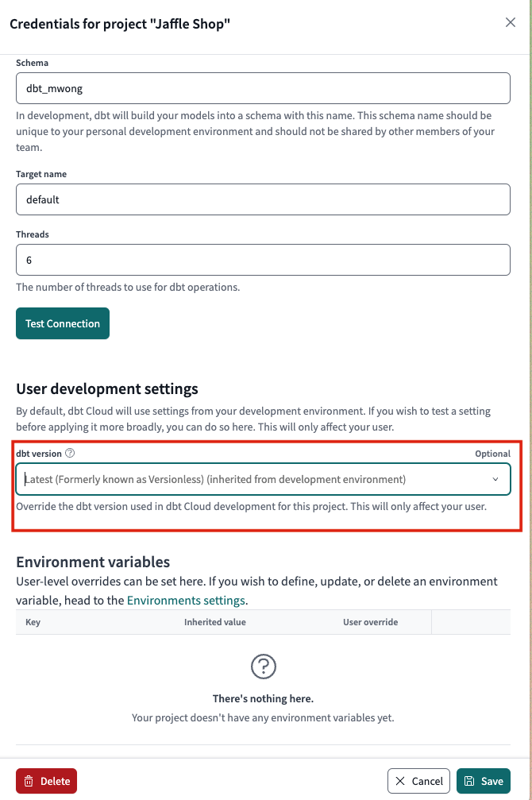Select the Schema input field

263,88
